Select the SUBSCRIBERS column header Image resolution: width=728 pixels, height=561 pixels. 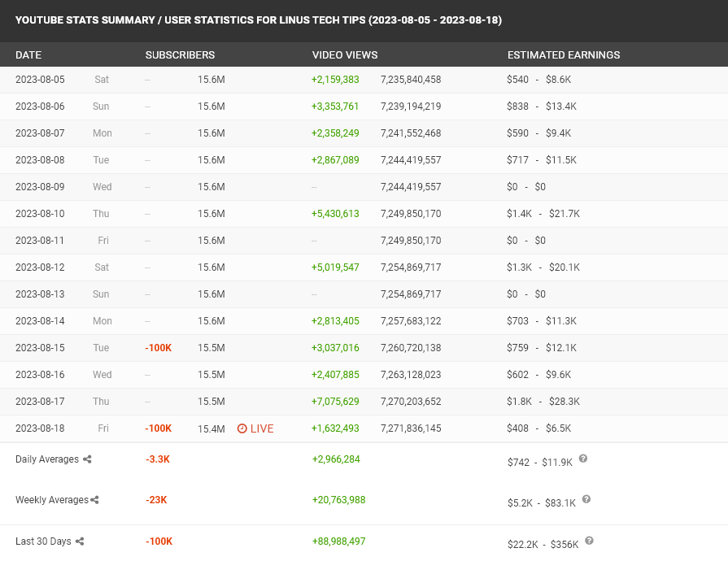pos(180,54)
